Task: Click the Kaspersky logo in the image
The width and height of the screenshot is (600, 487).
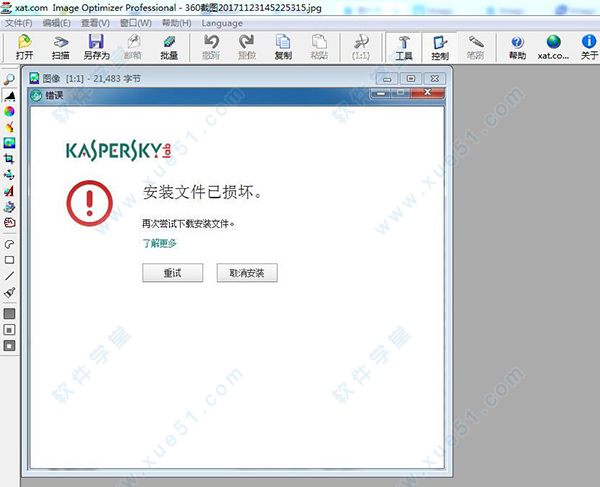Action: click(118, 150)
